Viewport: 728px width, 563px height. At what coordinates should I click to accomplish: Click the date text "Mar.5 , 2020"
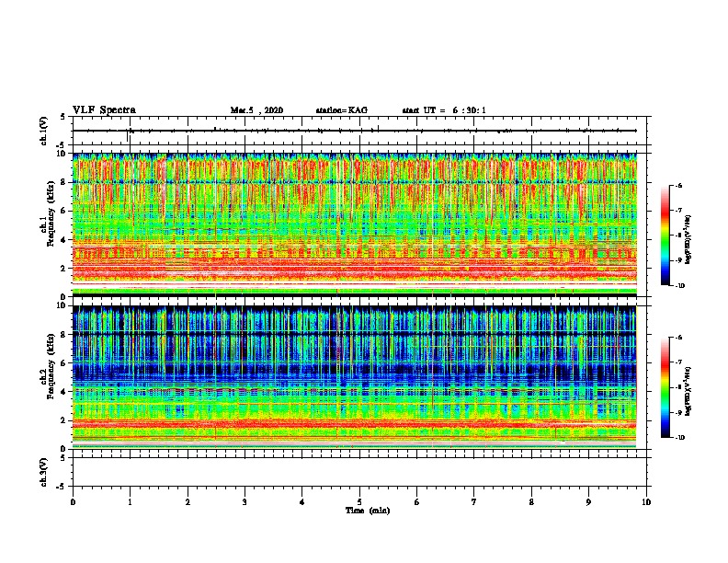(256, 110)
